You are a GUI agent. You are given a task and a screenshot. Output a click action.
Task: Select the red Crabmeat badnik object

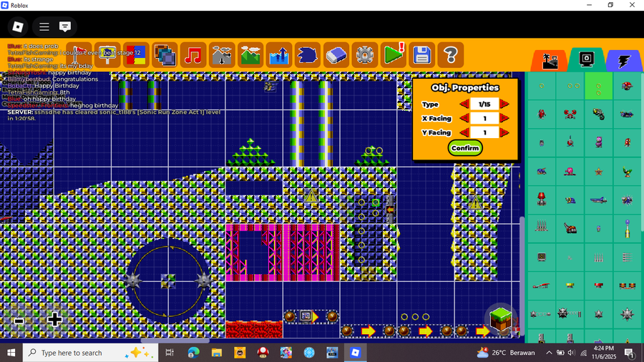point(570,114)
